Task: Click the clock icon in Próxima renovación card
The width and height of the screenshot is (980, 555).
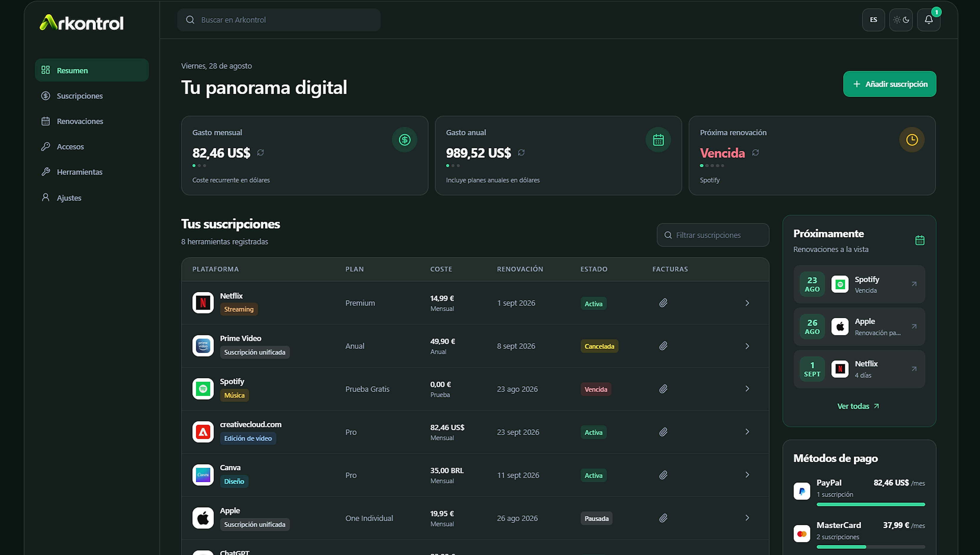Action: [911, 140]
